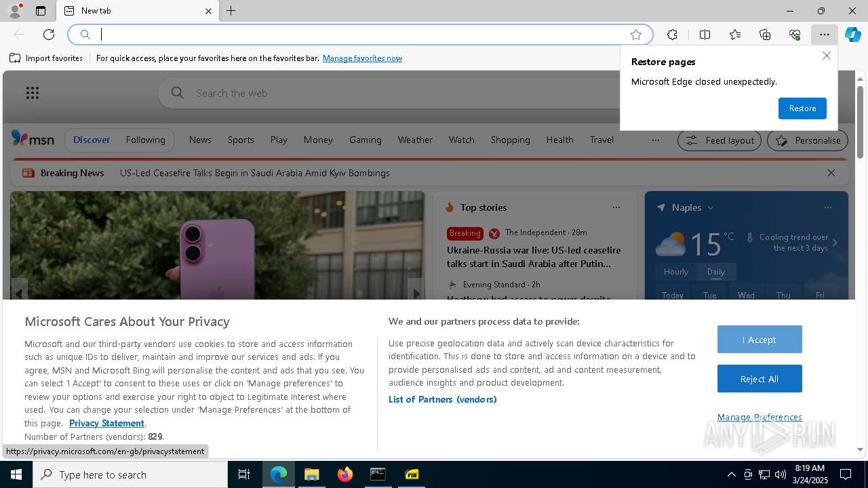Open the notifications action center
Image resolution: width=868 pixels, height=488 pixels.
(846, 474)
